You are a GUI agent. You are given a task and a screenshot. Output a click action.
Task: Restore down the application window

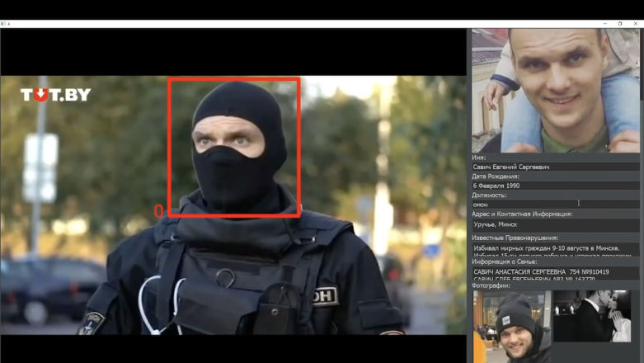(x=620, y=24)
